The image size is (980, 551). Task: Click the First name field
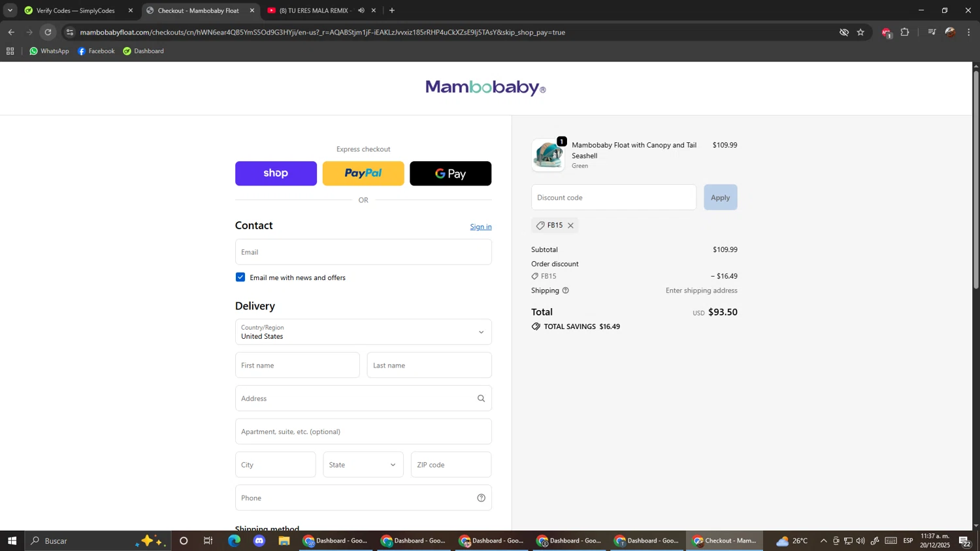(297, 366)
